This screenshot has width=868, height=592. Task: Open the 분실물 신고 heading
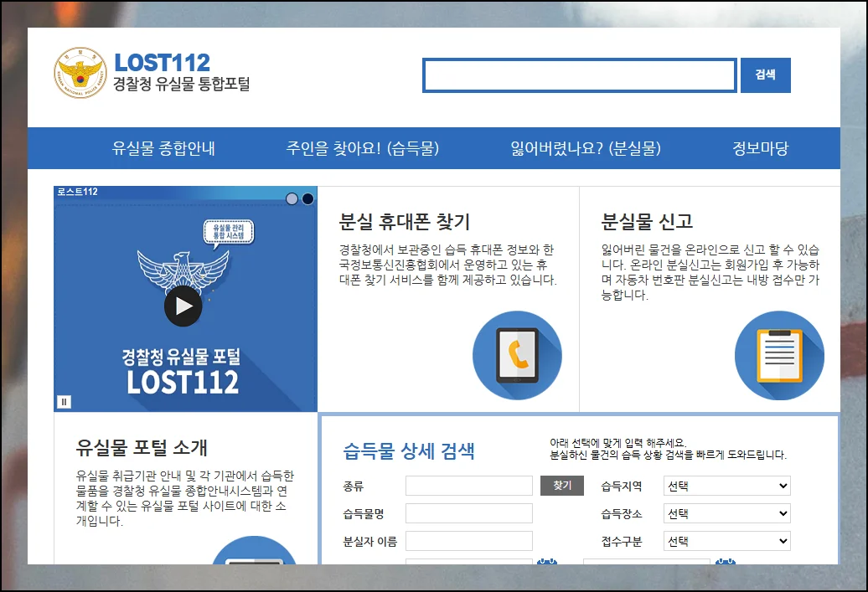click(647, 222)
